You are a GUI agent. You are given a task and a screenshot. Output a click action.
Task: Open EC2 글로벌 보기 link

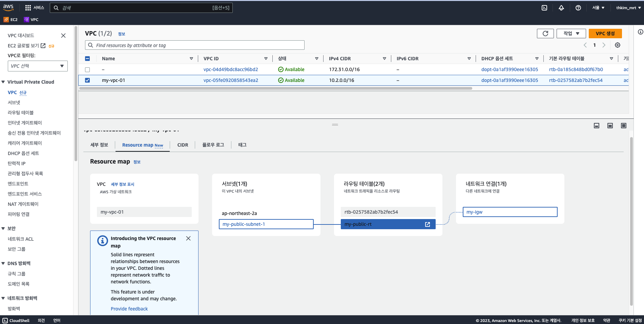[26, 46]
